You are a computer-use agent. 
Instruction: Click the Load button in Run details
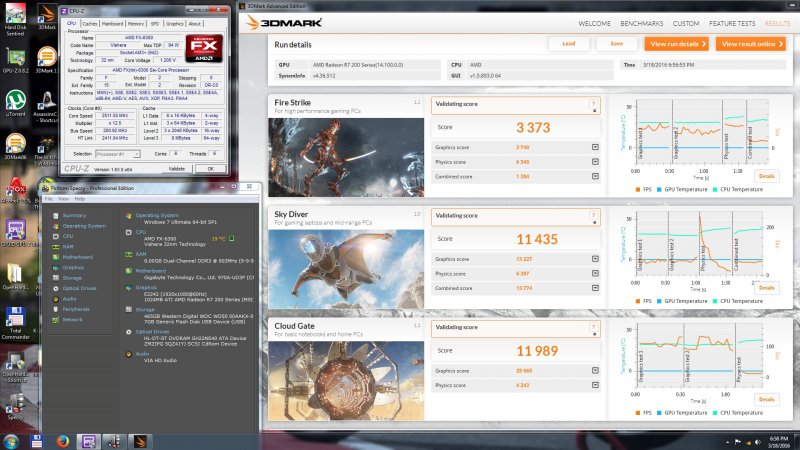569,44
